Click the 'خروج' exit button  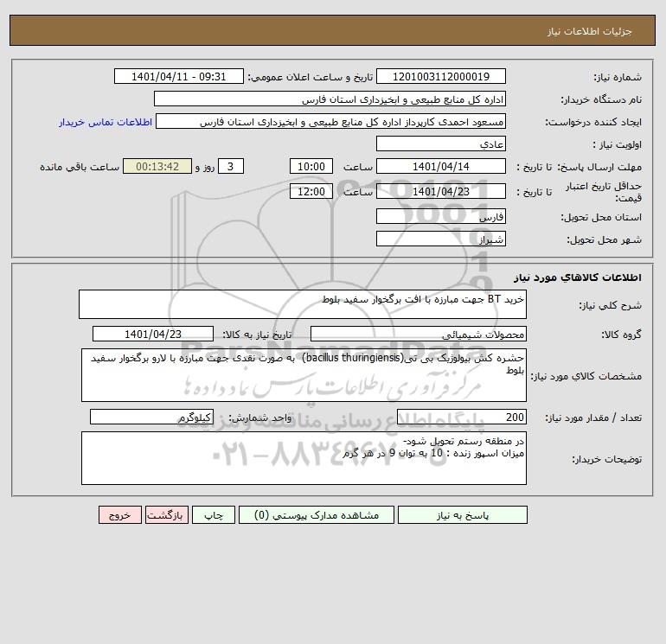[x=120, y=515]
